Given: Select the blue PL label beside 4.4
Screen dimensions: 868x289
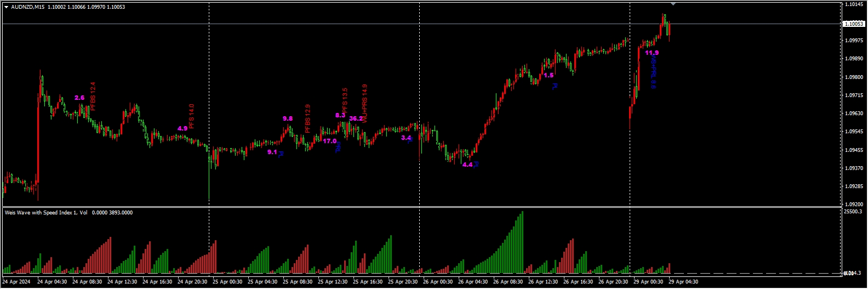Looking at the screenshot, I should (x=476, y=164).
